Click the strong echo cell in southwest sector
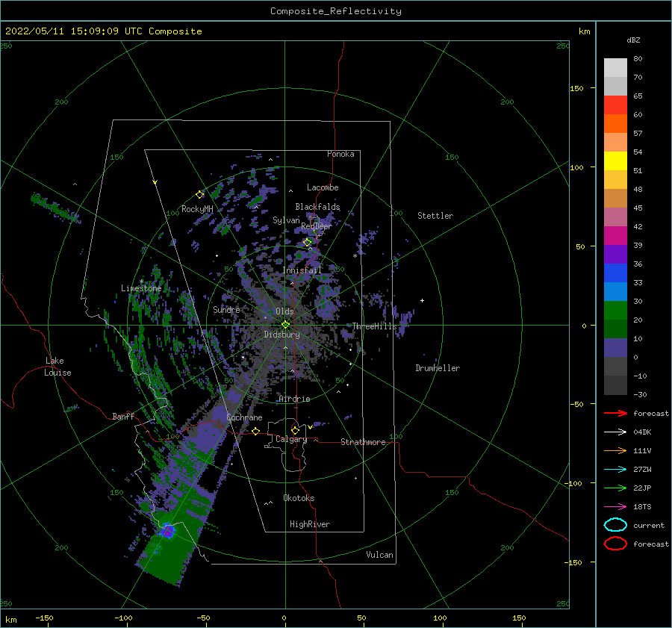The width and height of the screenshot is (672, 628). pos(167,532)
